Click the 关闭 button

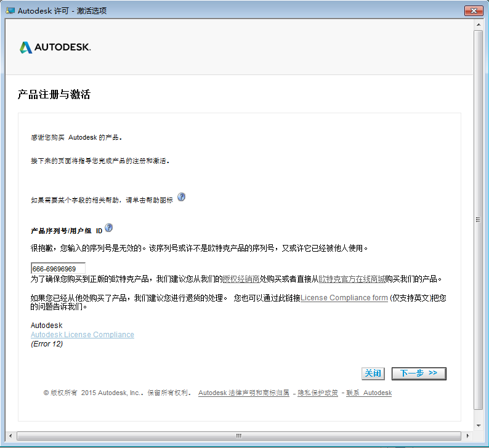click(x=373, y=374)
